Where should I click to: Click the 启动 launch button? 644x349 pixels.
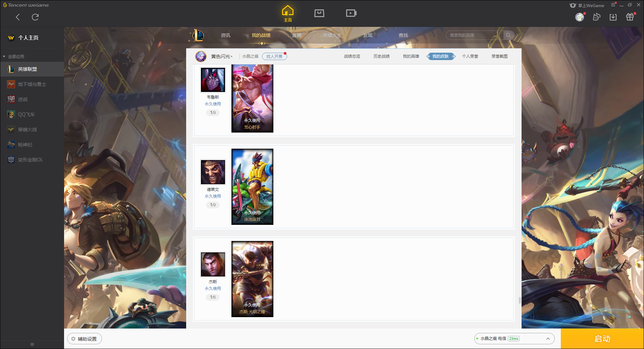click(602, 339)
